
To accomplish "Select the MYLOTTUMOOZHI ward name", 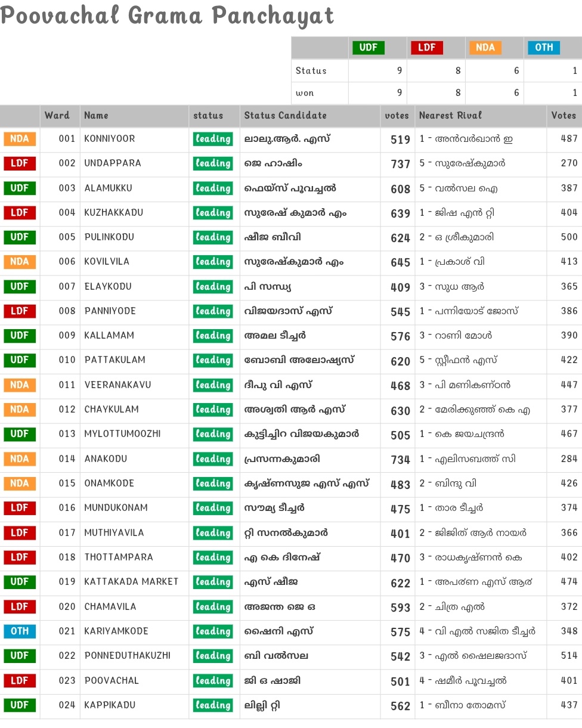I will (122, 434).
